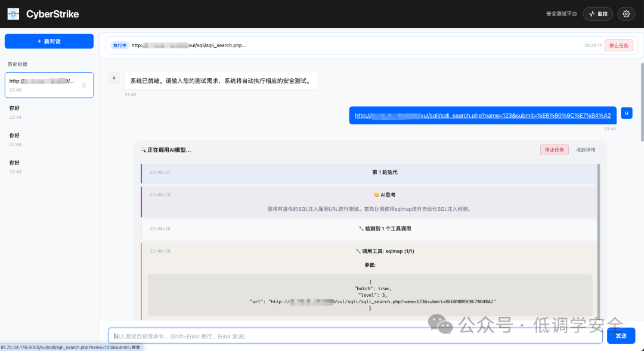Open the settings gear icon

[x=626, y=14]
